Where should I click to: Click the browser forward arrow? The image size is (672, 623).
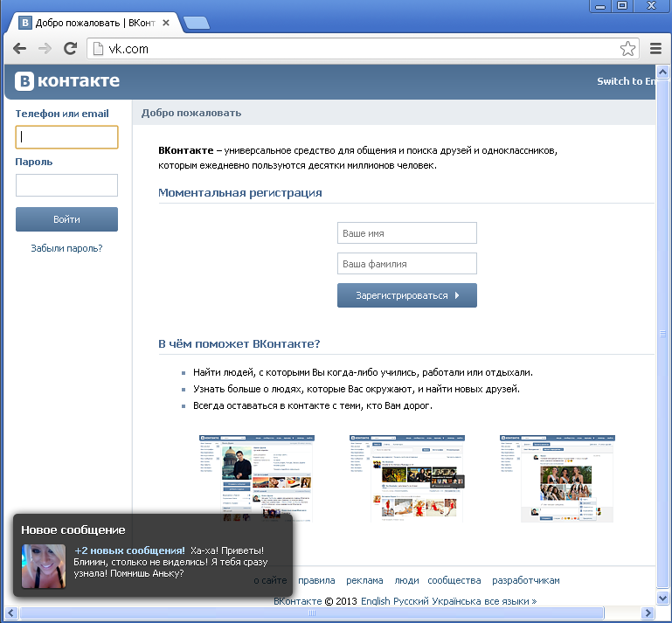(45, 49)
